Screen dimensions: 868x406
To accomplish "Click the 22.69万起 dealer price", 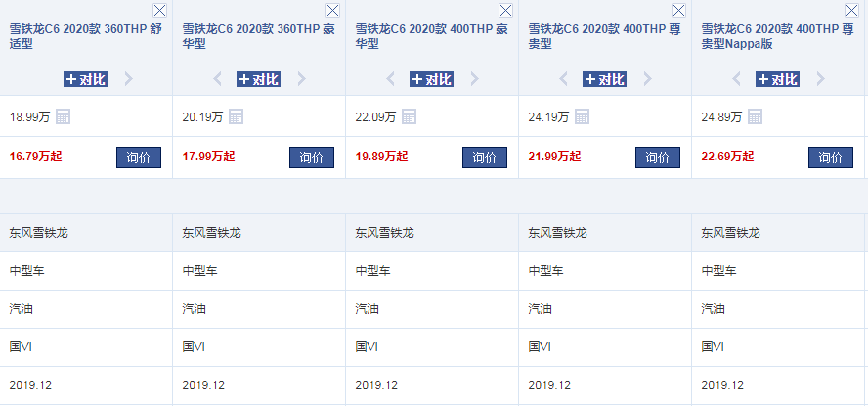I will point(728,157).
